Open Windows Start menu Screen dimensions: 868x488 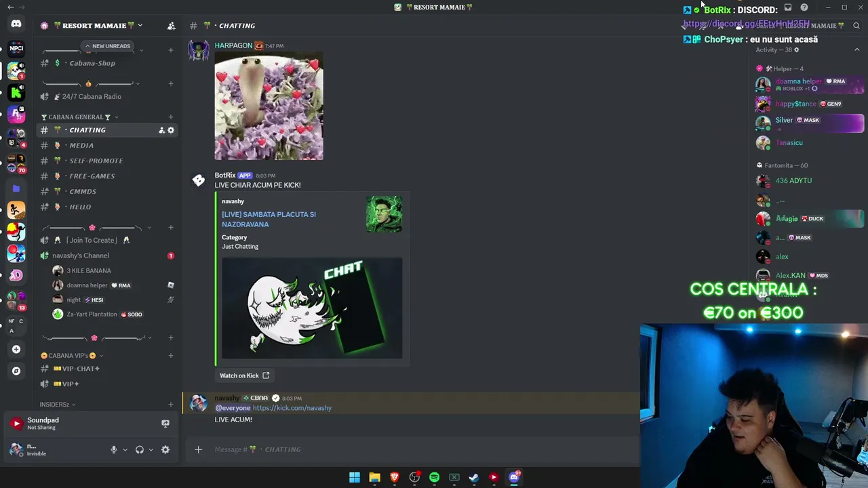(355, 477)
